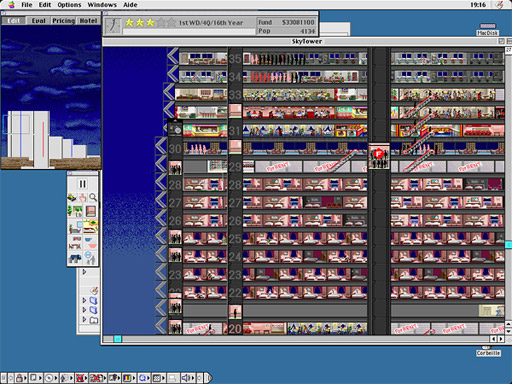Open the Aide menu

pos(130,5)
